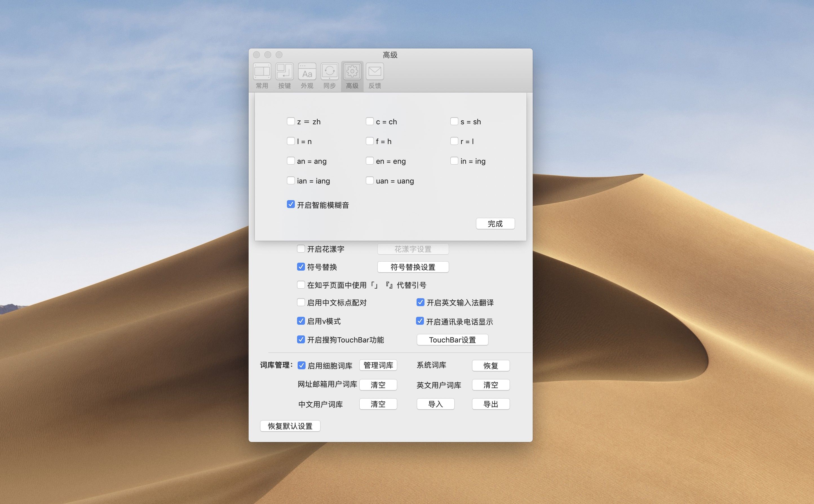This screenshot has width=814, height=504.
Task: Check the uan = uang option
Action: (x=370, y=180)
